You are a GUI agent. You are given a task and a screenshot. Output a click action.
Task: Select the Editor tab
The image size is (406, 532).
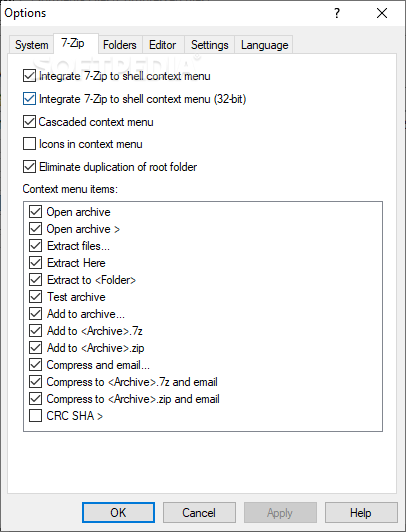(x=162, y=45)
